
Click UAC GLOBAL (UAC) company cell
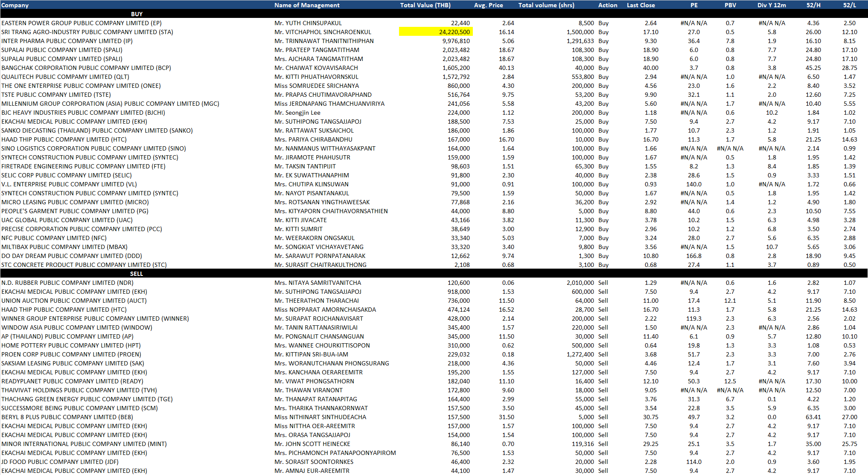[x=67, y=220]
